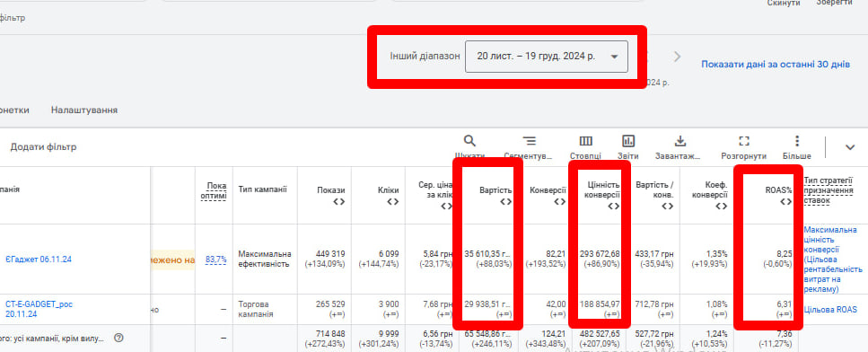Viewport: 868px width, 352px height.
Task: Click the Інший діапазон label
Action: pyautogui.click(x=425, y=57)
